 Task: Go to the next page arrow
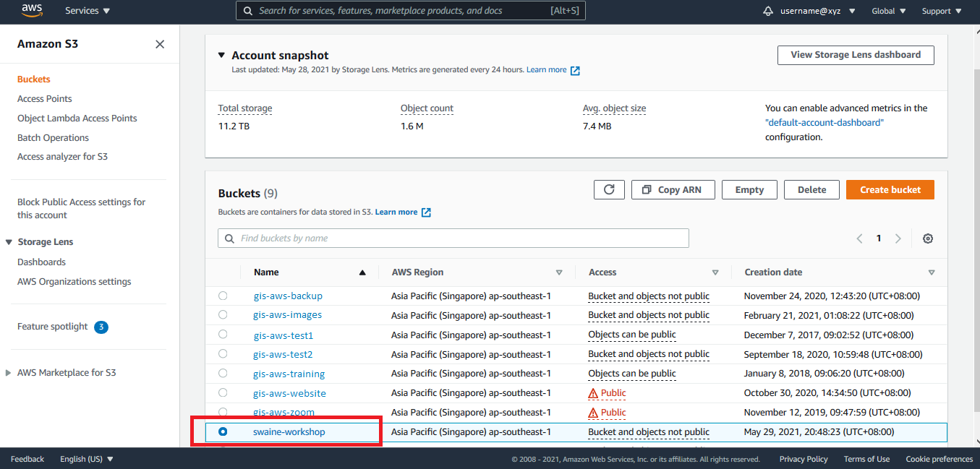pyautogui.click(x=898, y=238)
